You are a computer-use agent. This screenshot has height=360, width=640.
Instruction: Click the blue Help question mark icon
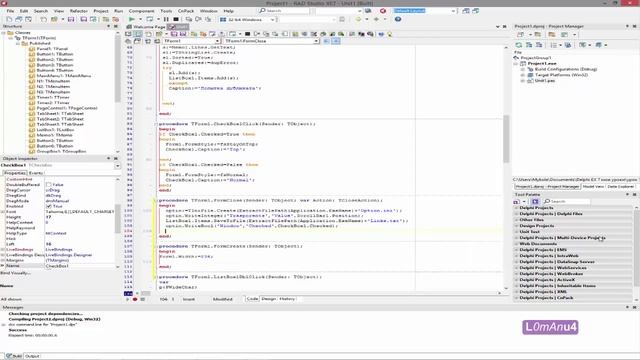(x=398, y=19)
